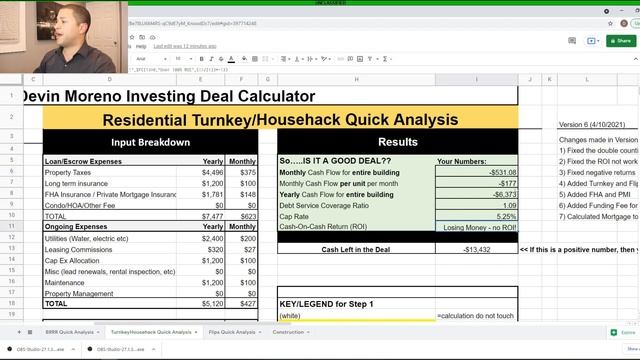Open first OBS-Studio download item
Viewport: 640px width, 360px height.
click(x=40, y=349)
